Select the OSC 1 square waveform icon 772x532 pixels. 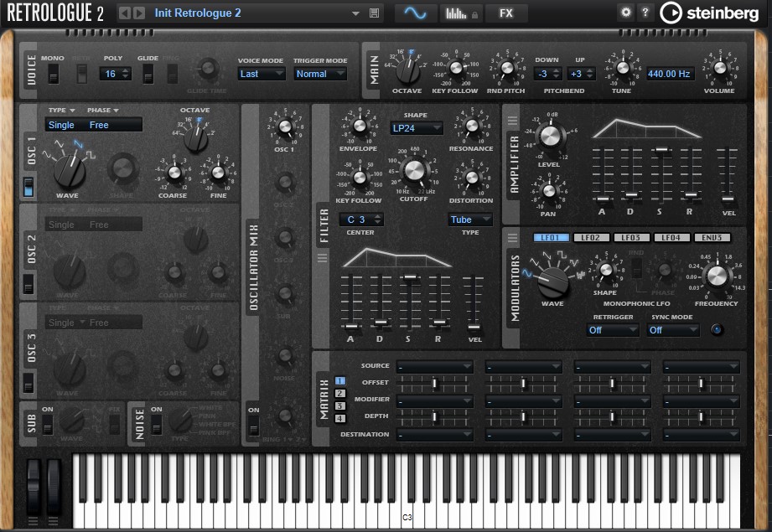[x=91, y=154]
